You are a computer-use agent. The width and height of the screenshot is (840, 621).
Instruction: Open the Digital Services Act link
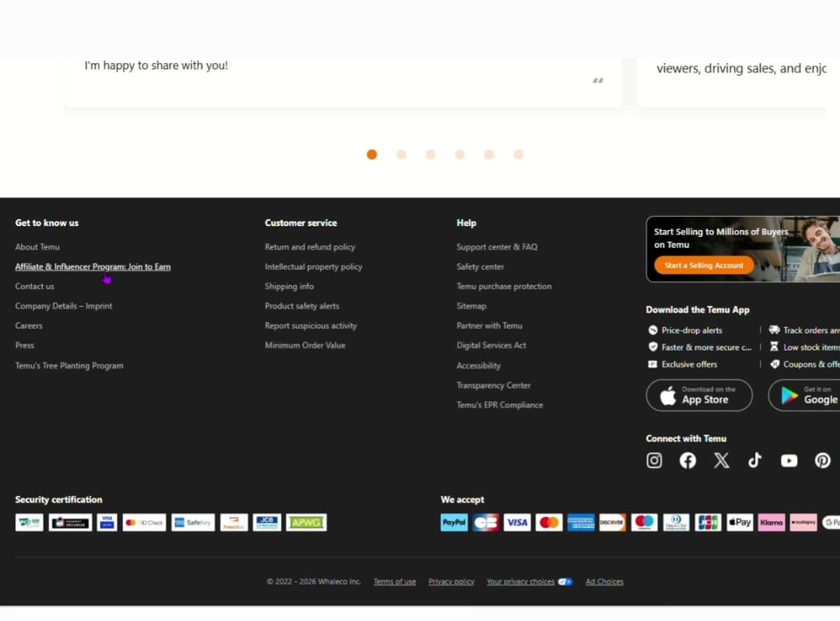point(492,345)
